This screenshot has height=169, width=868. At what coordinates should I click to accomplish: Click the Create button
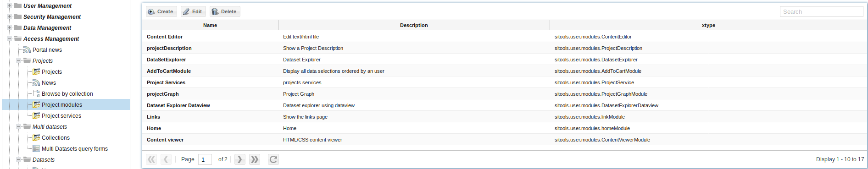pos(161,11)
